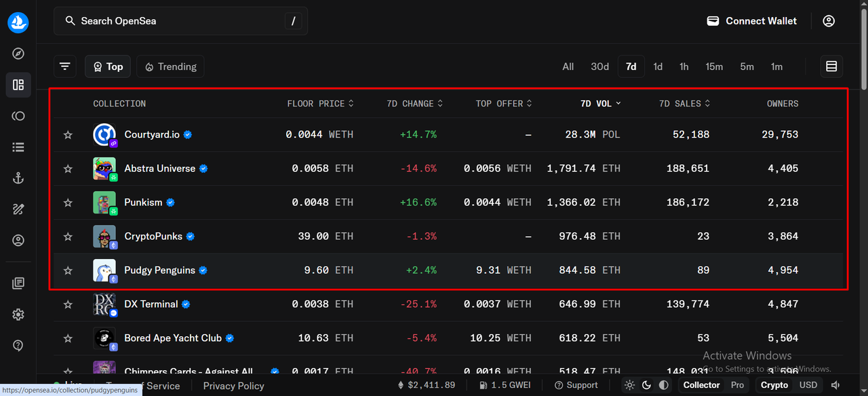Open the Settings gear in sidebar
Screen dimensions: 868x396
pyautogui.click(x=18, y=315)
